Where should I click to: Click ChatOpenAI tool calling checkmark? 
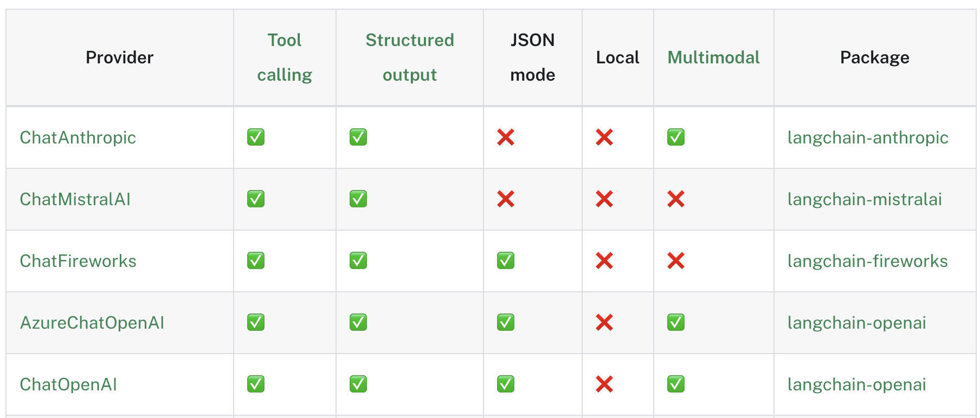click(256, 384)
